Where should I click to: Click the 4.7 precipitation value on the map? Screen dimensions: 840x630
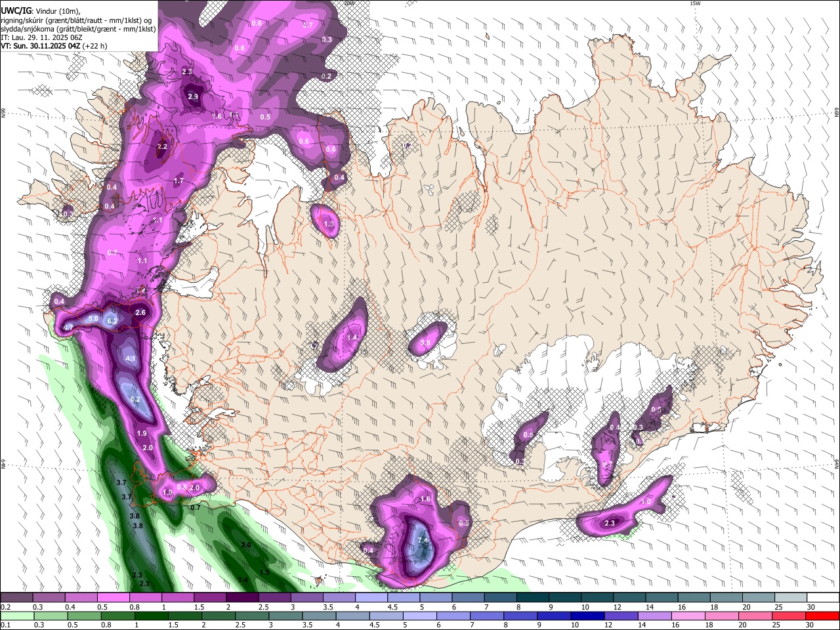(x=68, y=327)
